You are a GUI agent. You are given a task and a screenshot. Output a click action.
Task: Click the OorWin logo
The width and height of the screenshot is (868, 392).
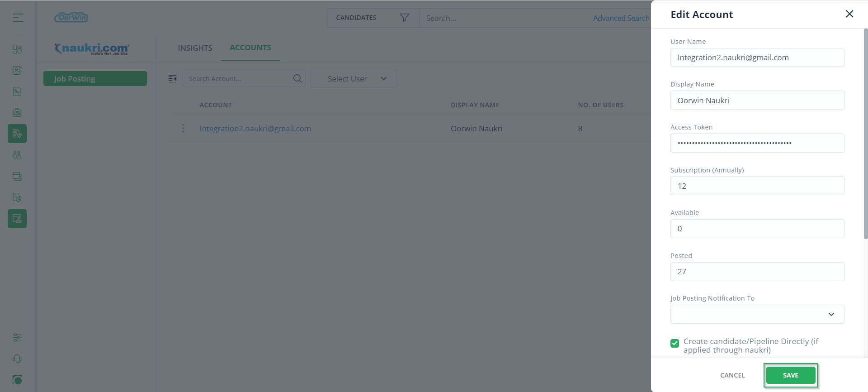tap(71, 17)
